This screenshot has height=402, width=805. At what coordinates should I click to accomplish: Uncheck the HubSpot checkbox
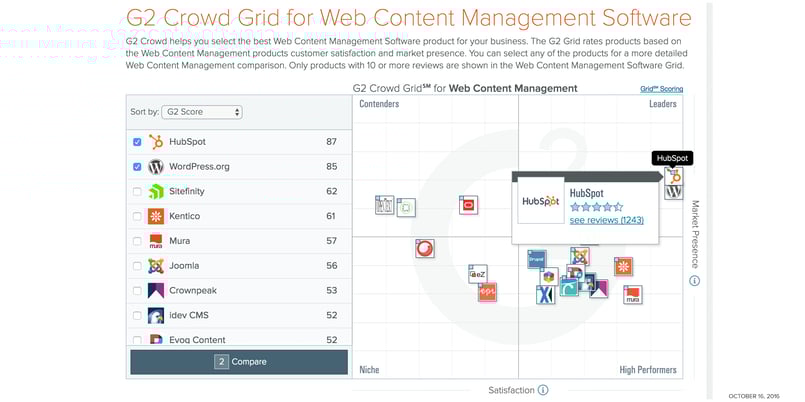coord(137,142)
